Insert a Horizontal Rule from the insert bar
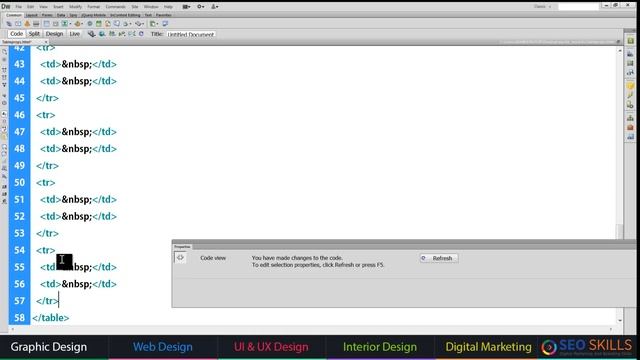Screen dimensions: 640x360 point(36,24)
